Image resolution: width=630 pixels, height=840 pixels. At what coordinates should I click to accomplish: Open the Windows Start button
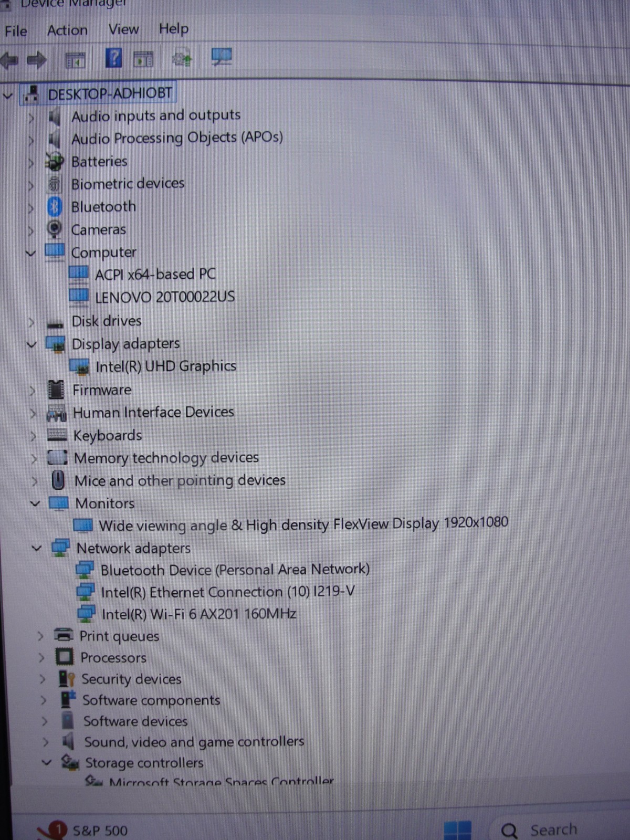(x=457, y=831)
